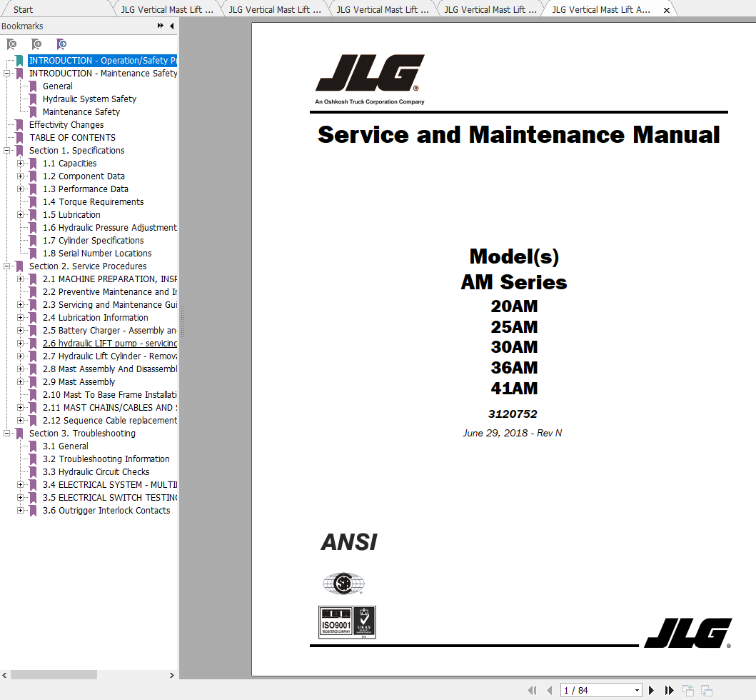Switch to first JLG Vertical Mast Lift tab
Viewport: 756px width, 700px height.
pyautogui.click(x=167, y=10)
